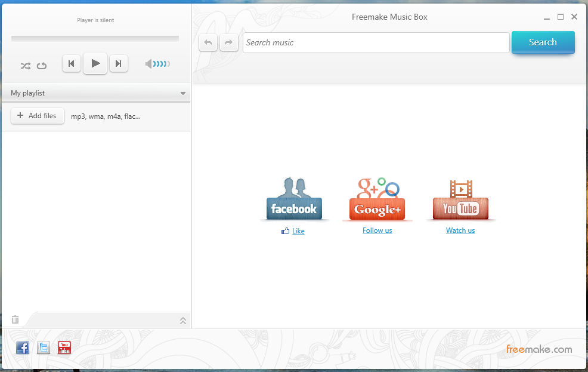This screenshot has height=372, width=588.
Task: Skip to the next track
Action: coord(119,63)
